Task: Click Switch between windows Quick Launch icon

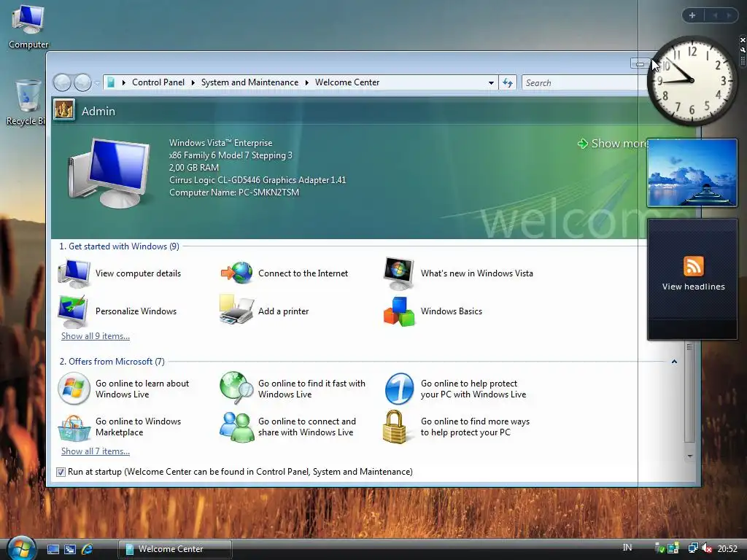Action: pos(70,549)
